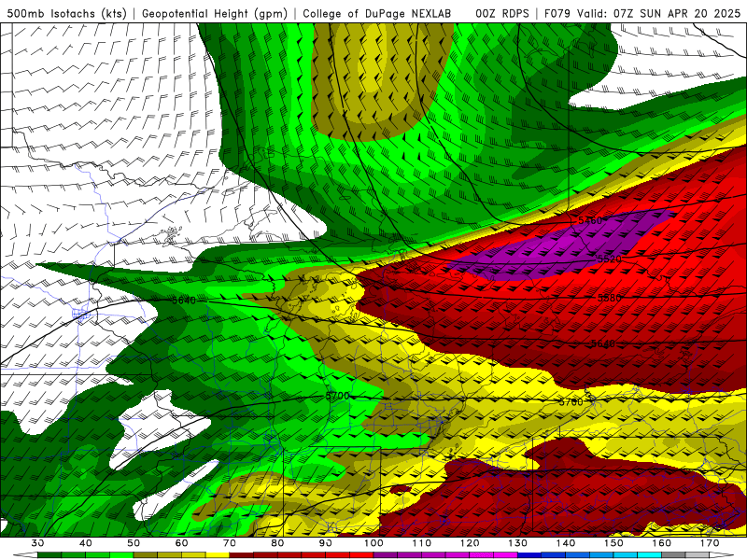This screenshot has height=560, width=747.
Task: Click the legend value 160
Action: pos(662,543)
